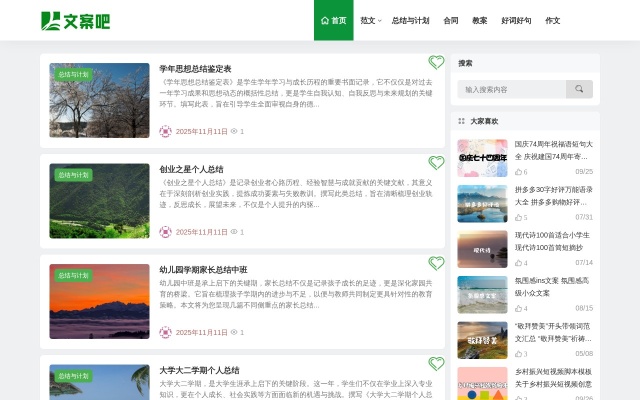This screenshot has width=640, height=400.
Task: Click author avatar under 学年思想总结鉴定表
Action: (x=165, y=131)
